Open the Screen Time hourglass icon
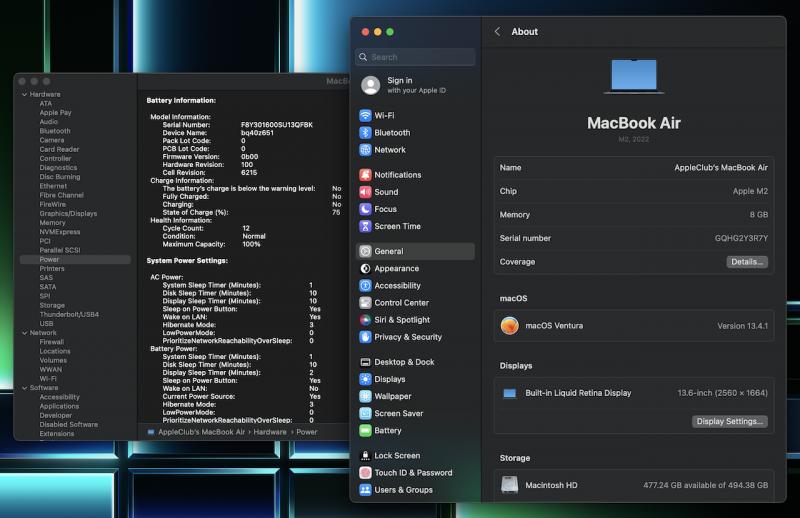Screen dimensions: 800x518 pyautogui.click(x=365, y=226)
